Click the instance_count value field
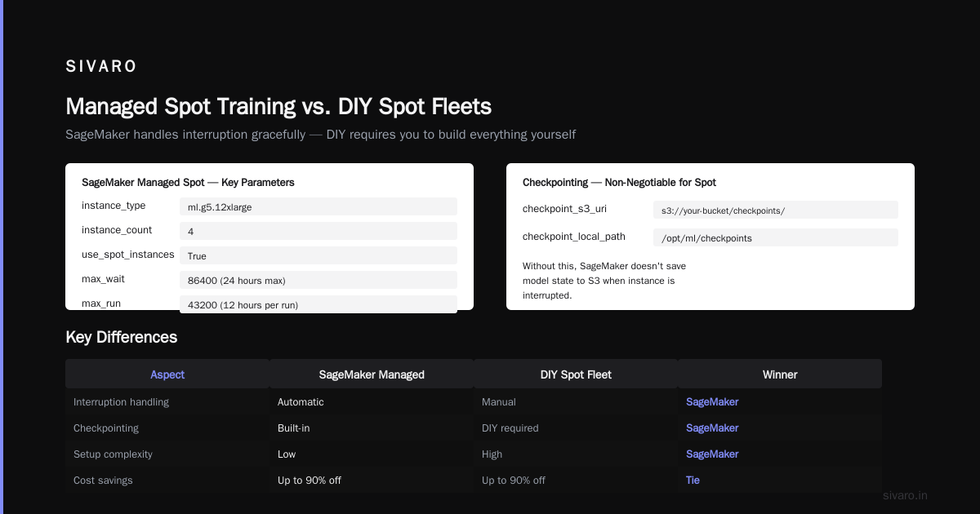This screenshot has width=980, height=514. 318,231
